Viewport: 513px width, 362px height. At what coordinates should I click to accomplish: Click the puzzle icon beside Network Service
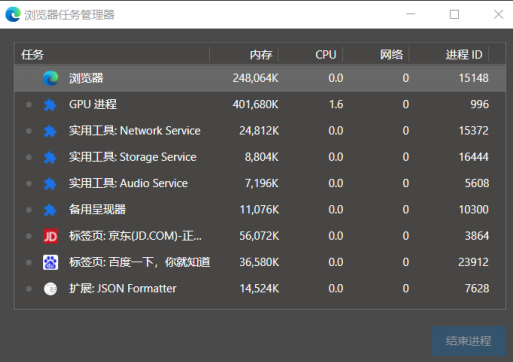point(50,131)
